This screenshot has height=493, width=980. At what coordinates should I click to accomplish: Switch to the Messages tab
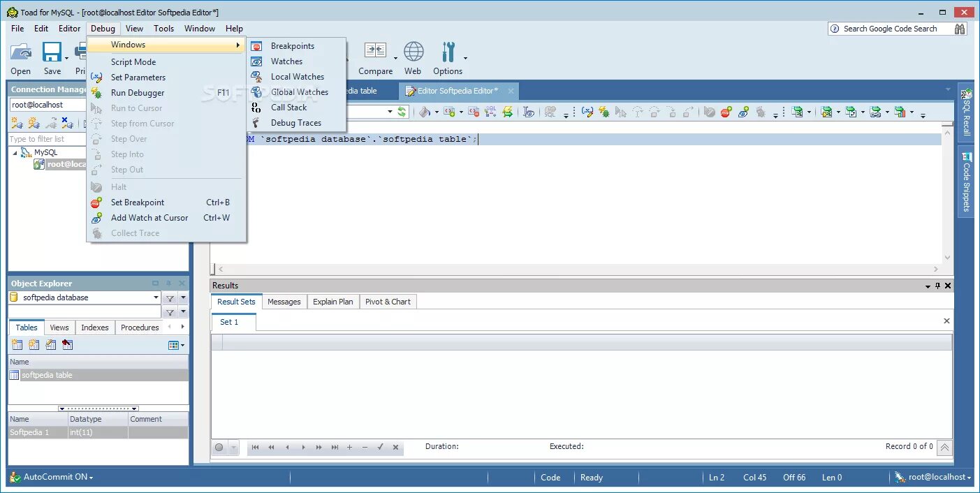click(x=284, y=302)
